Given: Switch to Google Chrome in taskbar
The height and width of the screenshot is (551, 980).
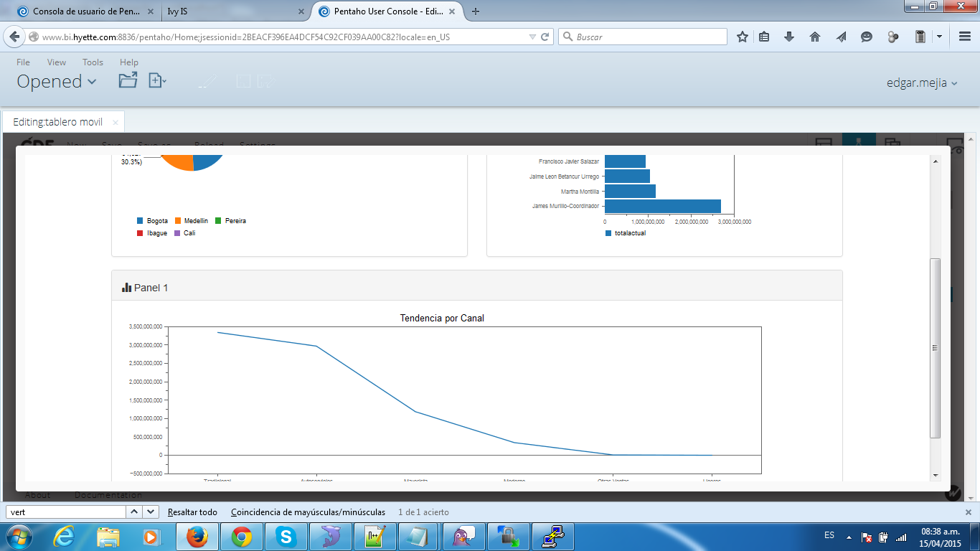Looking at the screenshot, I should 241,537.
